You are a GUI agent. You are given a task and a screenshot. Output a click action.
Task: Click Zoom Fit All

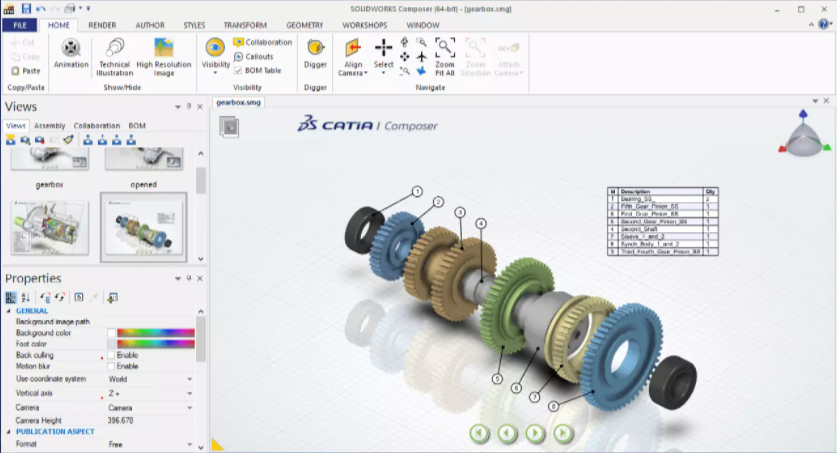(444, 57)
